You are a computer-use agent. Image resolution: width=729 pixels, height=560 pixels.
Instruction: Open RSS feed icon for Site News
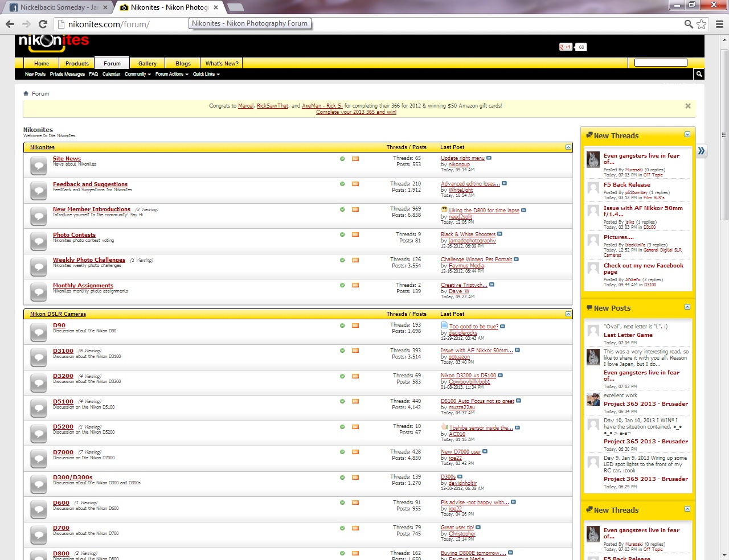point(355,159)
